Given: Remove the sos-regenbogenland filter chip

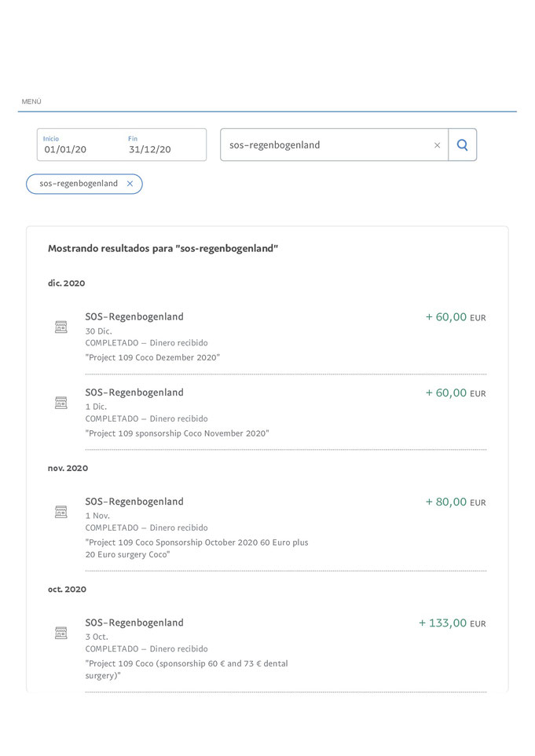Looking at the screenshot, I should click(x=130, y=184).
